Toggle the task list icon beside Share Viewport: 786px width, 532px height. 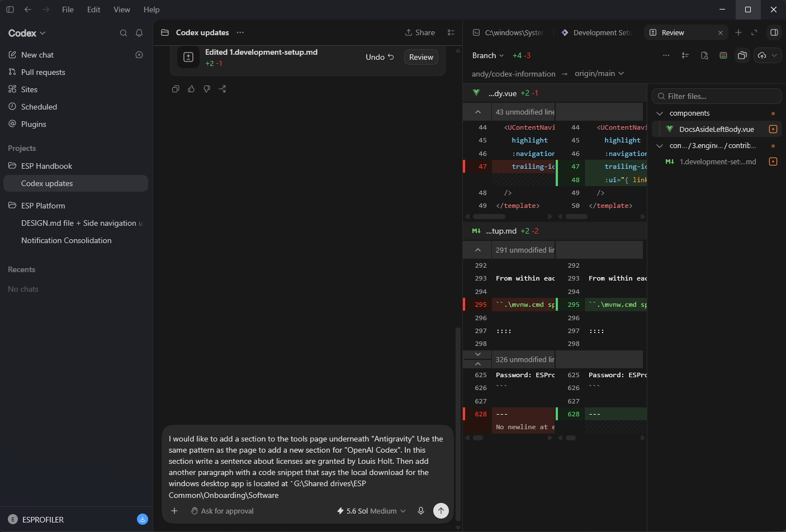click(x=451, y=32)
